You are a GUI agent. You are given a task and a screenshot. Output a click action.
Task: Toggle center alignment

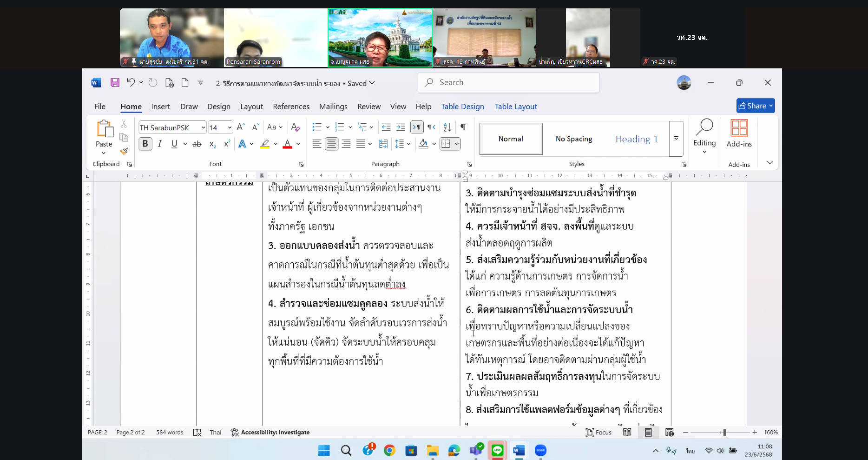coord(331,144)
